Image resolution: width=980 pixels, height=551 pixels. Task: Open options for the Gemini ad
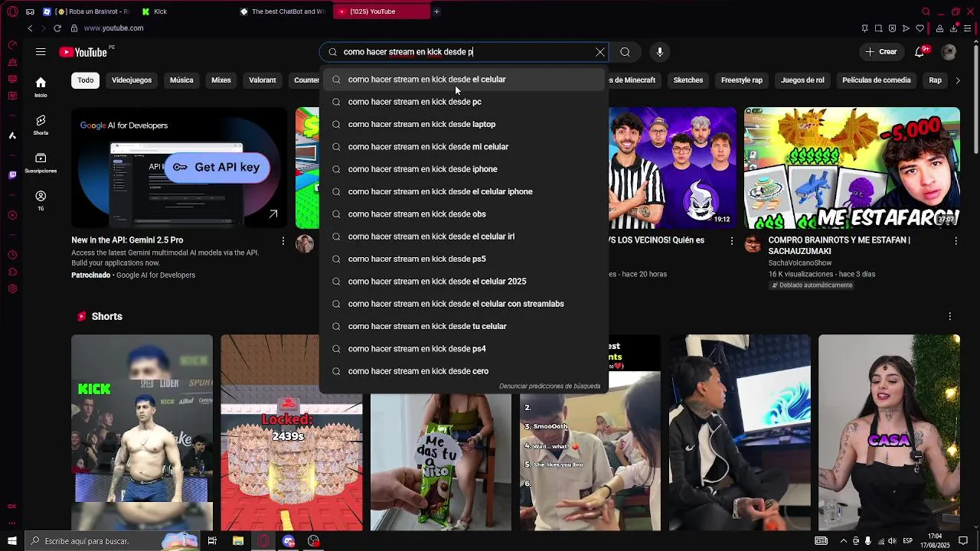283,241
